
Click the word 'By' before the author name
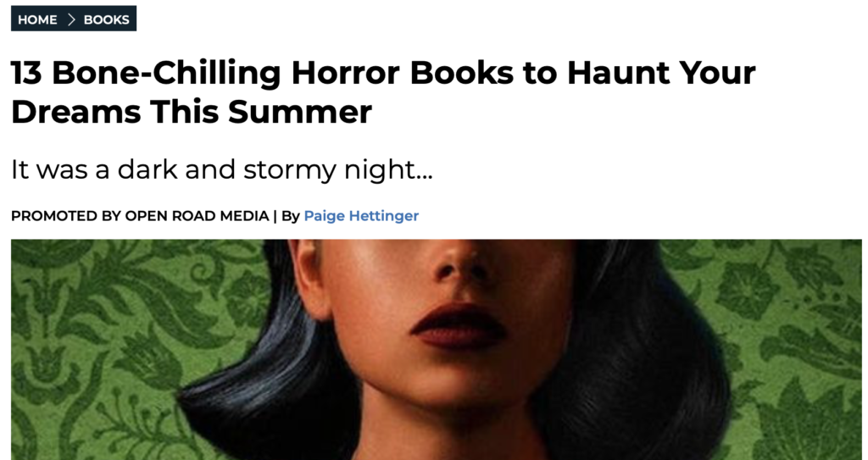tap(290, 216)
